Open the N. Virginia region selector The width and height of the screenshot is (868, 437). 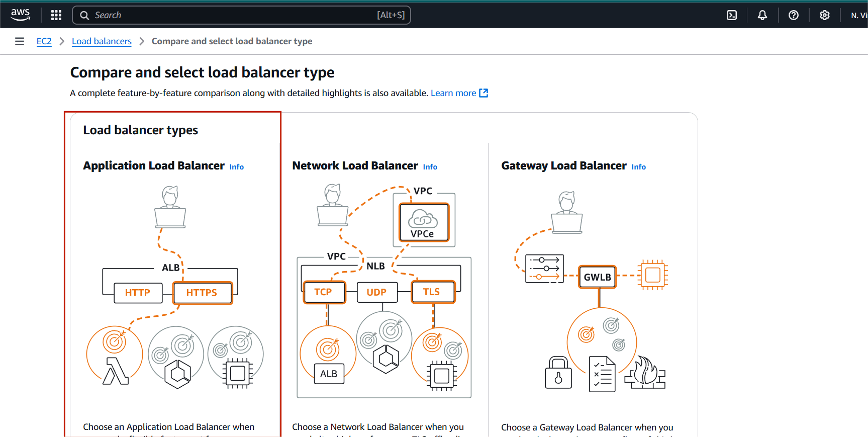[859, 16]
